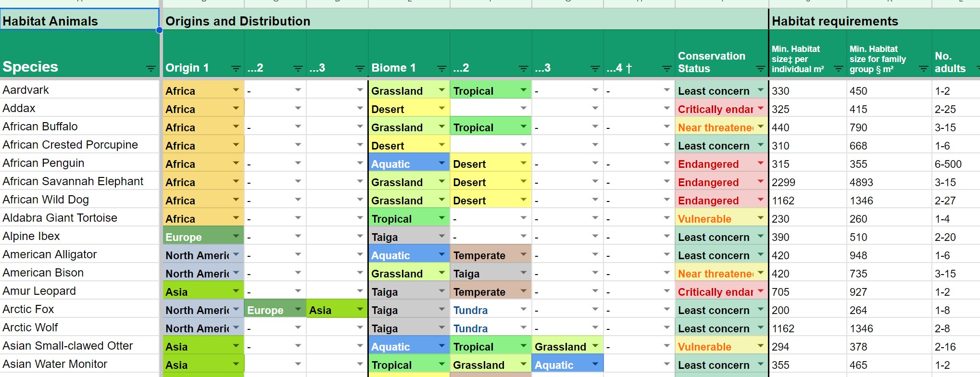Open the Species column filter icon
980x377 pixels.
point(151,69)
